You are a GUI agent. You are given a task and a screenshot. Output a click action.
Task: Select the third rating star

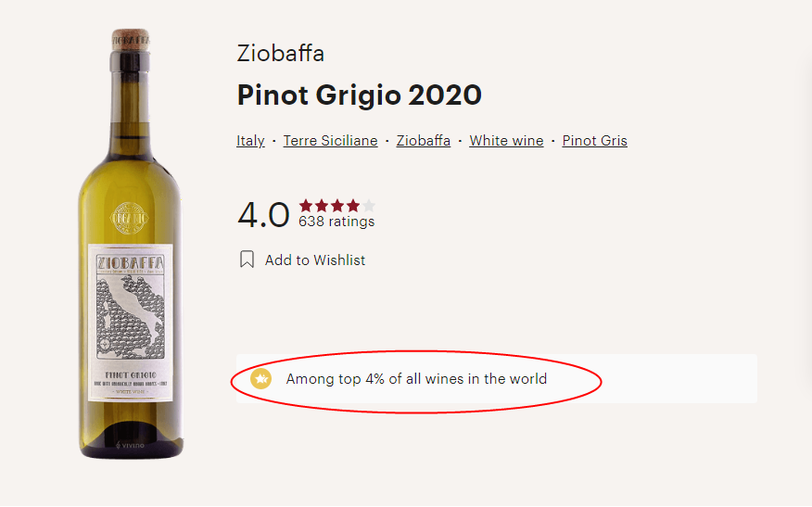pos(337,206)
